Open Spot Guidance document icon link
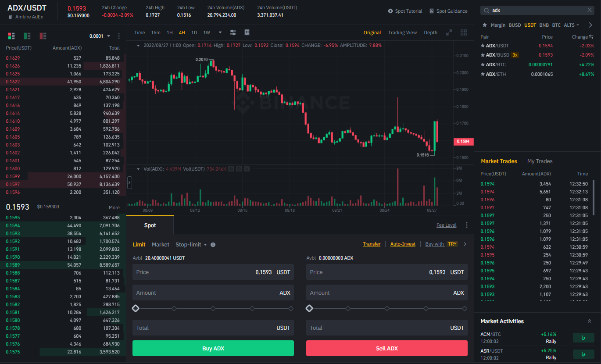 [432, 11]
